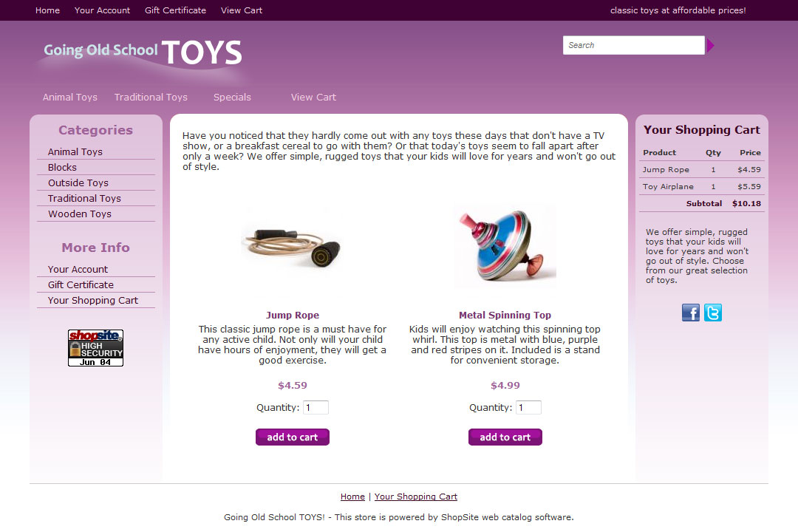Image resolution: width=798 pixels, height=532 pixels.
Task: Open the Jump Rope product image
Action: point(292,248)
